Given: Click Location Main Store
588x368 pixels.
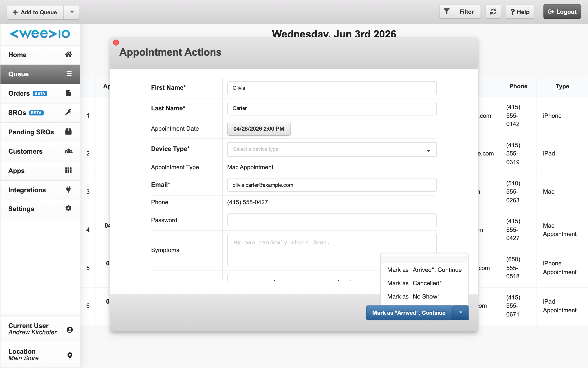Looking at the screenshot, I should pyautogui.click(x=40, y=355).
